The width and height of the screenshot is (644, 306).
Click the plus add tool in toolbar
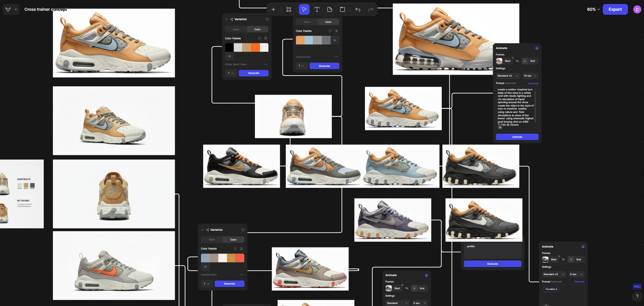[x=273, y=9]
